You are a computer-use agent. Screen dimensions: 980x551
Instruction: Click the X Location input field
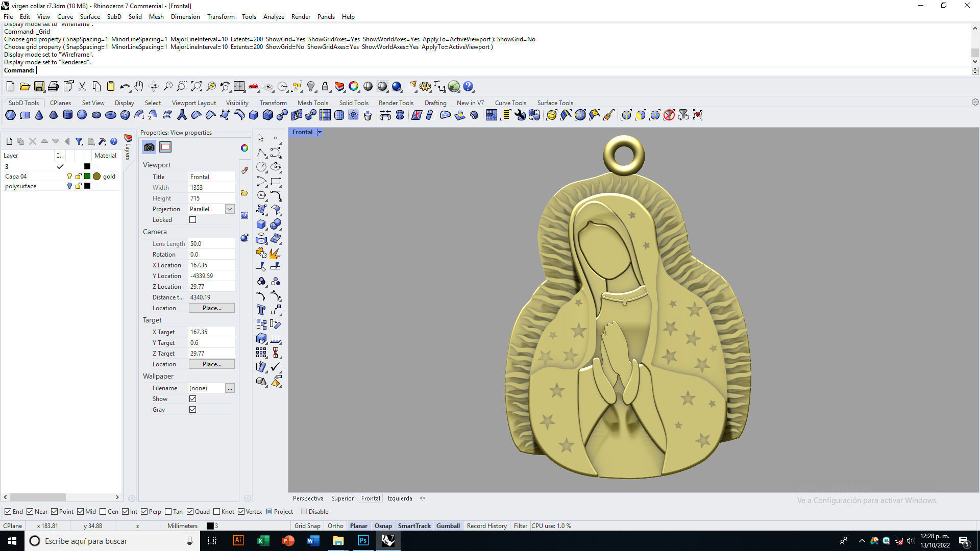(212, 265)
